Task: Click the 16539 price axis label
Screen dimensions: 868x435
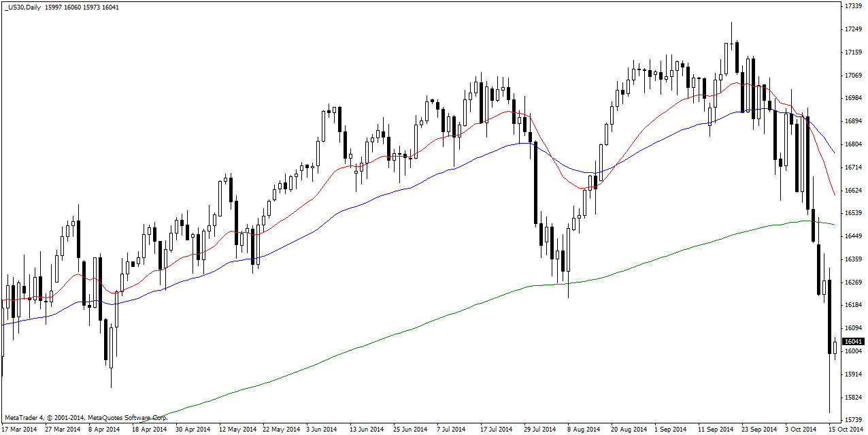Action: tap(853, 214)
